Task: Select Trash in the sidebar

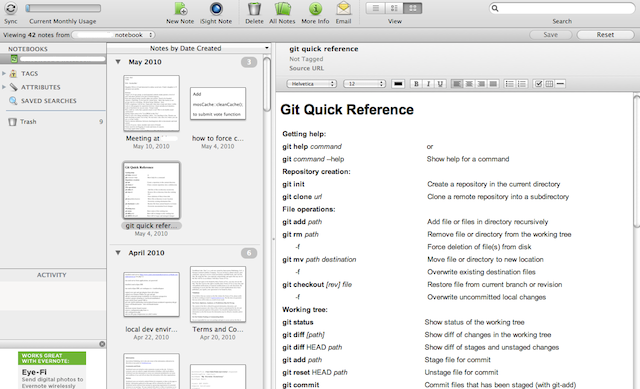Action: click(28, 122)
